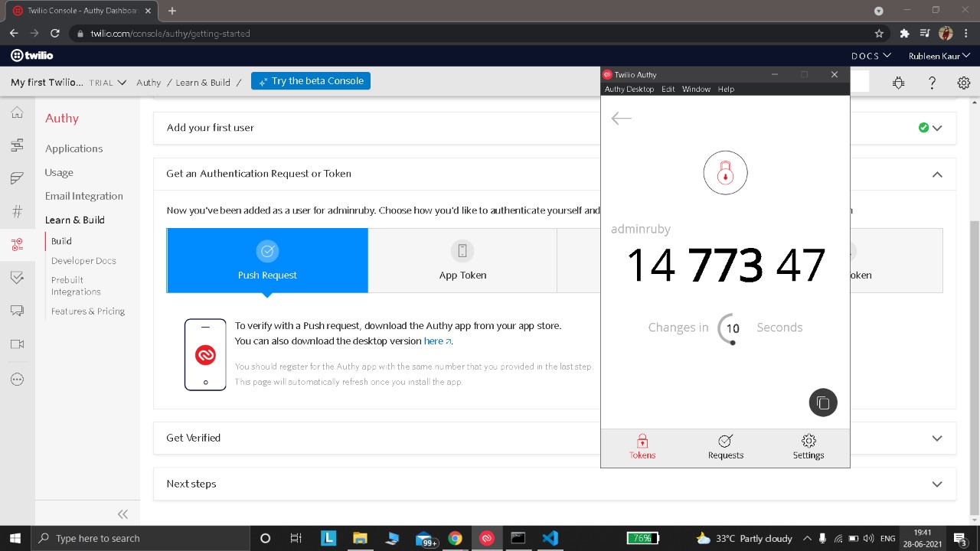The image size is (980, 551).
Task: Click Try the beta Console button
Action: click(x=311, y=81)
